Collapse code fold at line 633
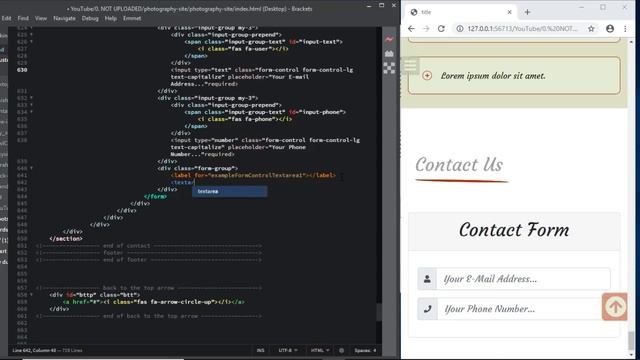The width and height of the screenshot is (640, 360). click(x=31, y=105)
